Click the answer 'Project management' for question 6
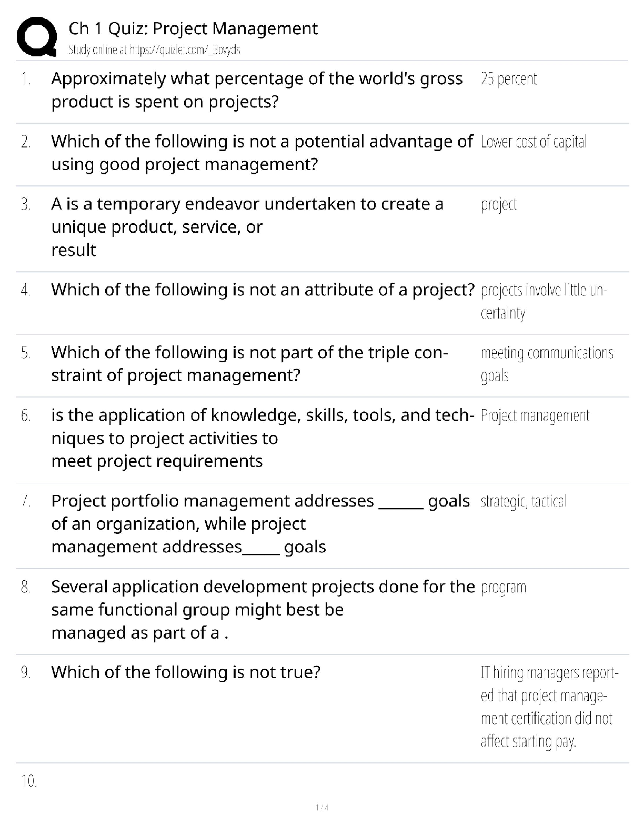The image size is (644, 834). (535, 416)
